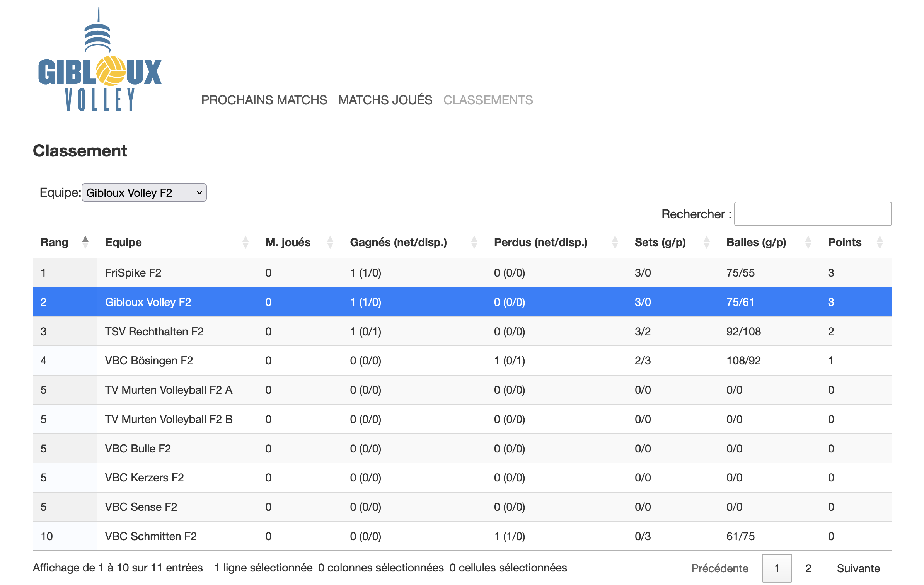Sort by Perdus (net/disp.) column
This screenshot has width=924, height=585.
tap(556, 242)
